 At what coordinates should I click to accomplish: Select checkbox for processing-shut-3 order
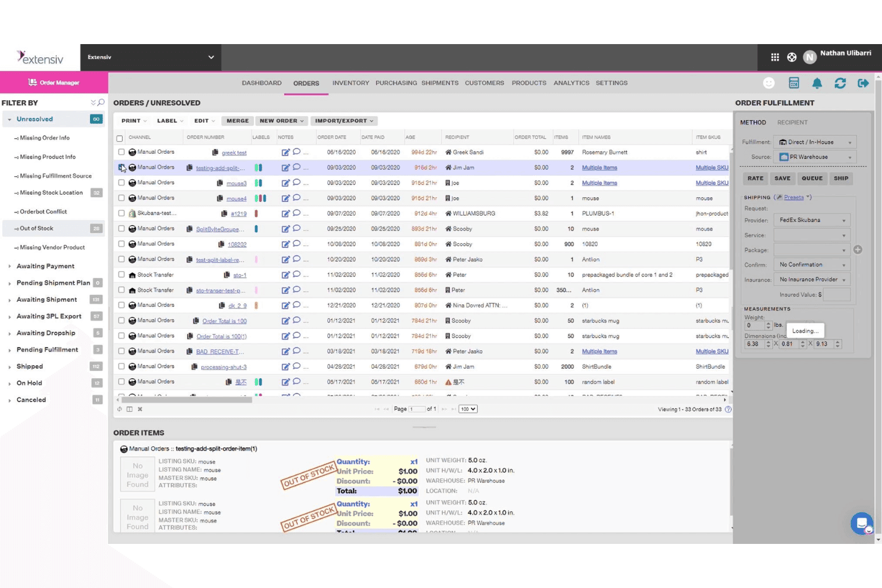coord(122,366)
